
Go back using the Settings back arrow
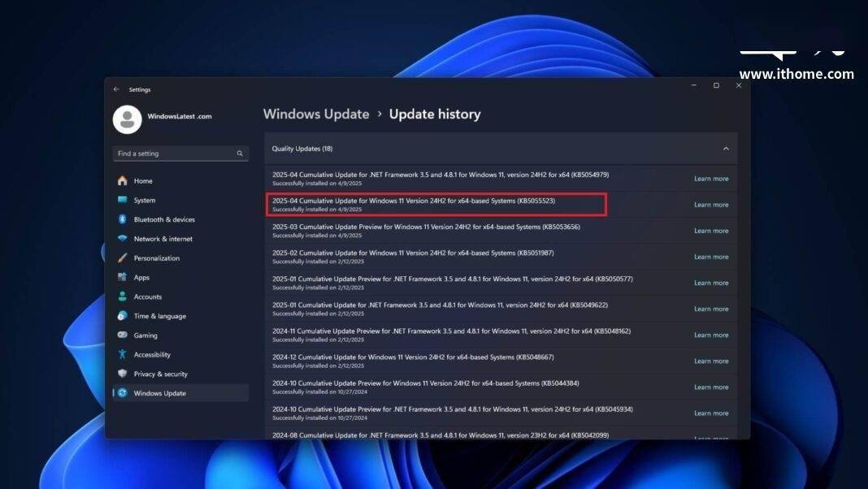pyautogui.click(x=116, y=89)
